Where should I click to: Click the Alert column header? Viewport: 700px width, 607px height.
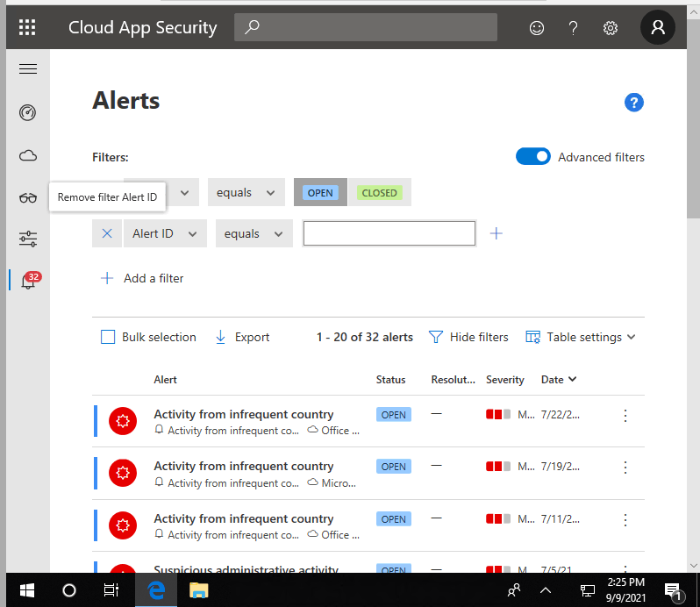(165, 379)
